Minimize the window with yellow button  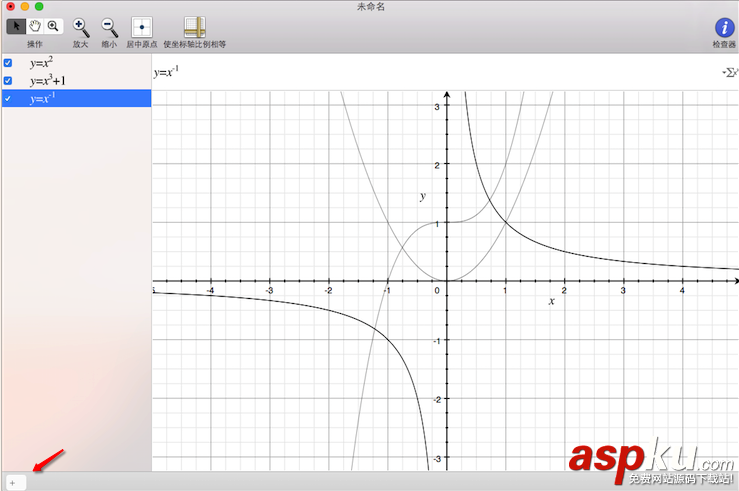(x=25, y=7)
